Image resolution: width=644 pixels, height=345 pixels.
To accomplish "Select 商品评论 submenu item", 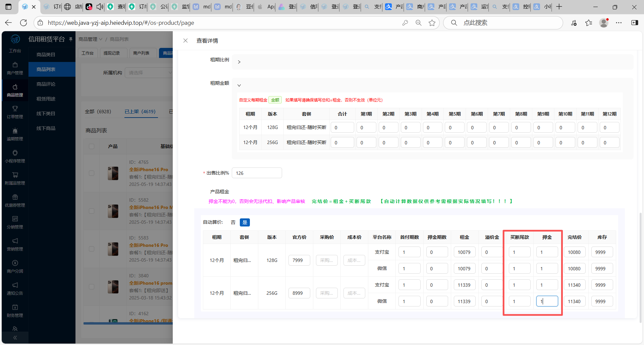I will click(52, 84).
